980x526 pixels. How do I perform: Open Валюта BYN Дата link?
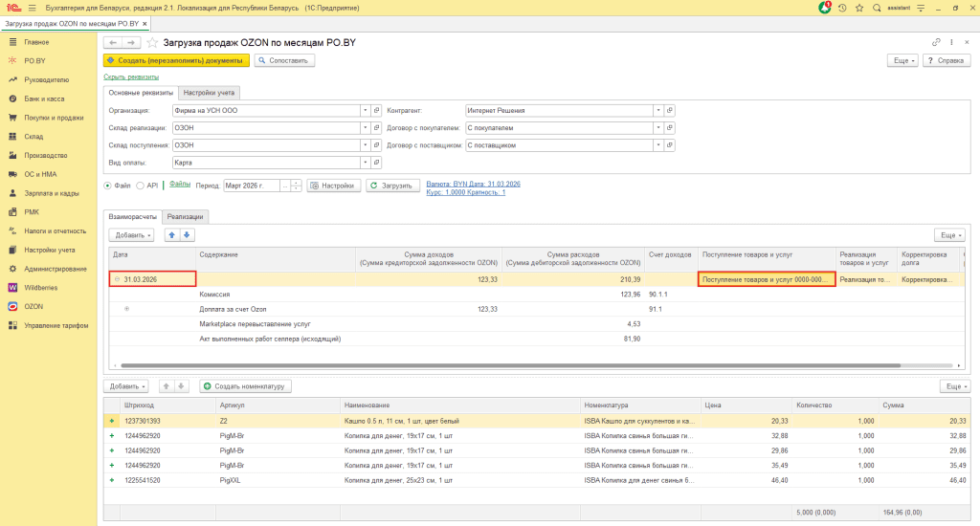point(473,184)
